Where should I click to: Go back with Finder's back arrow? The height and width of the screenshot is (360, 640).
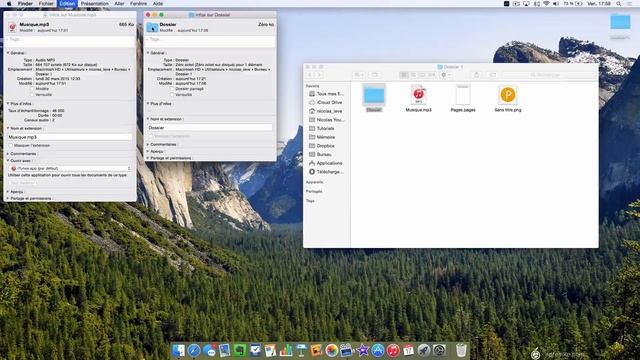point(310,75)
